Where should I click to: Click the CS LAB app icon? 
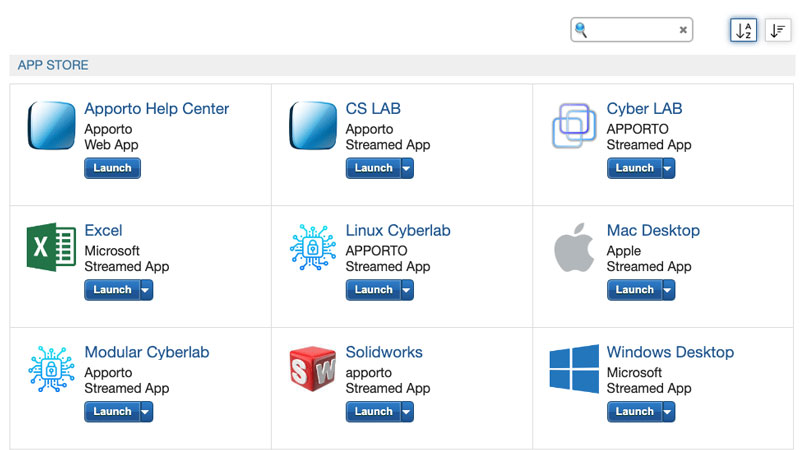point(312,125)
